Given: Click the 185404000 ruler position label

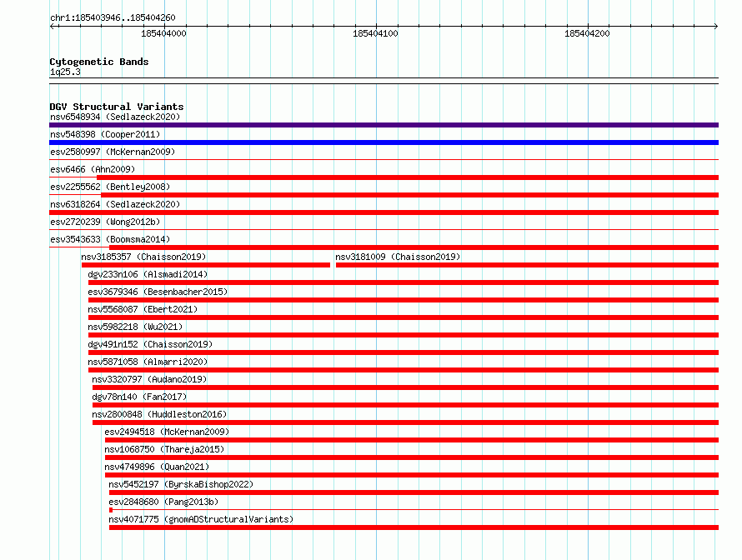Looking at the screenshot, I should tap(163, 33).
